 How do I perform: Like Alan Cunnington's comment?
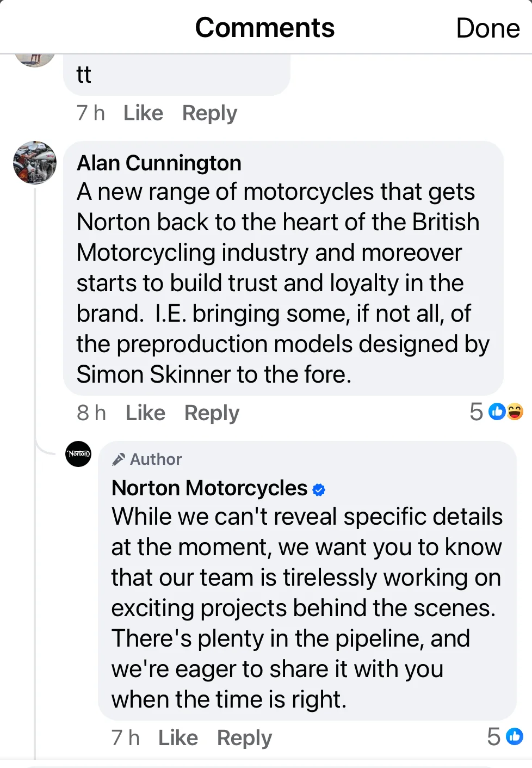click(145, 413)
